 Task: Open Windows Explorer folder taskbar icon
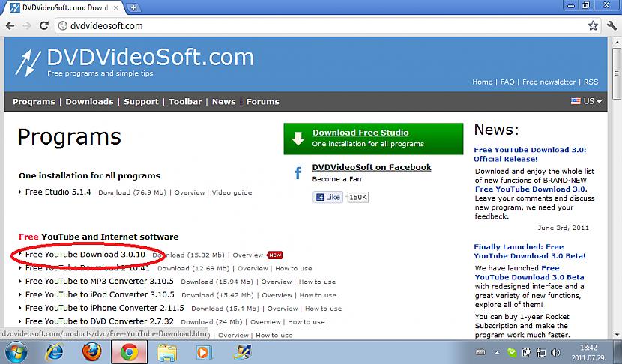(x=167, y=352)
